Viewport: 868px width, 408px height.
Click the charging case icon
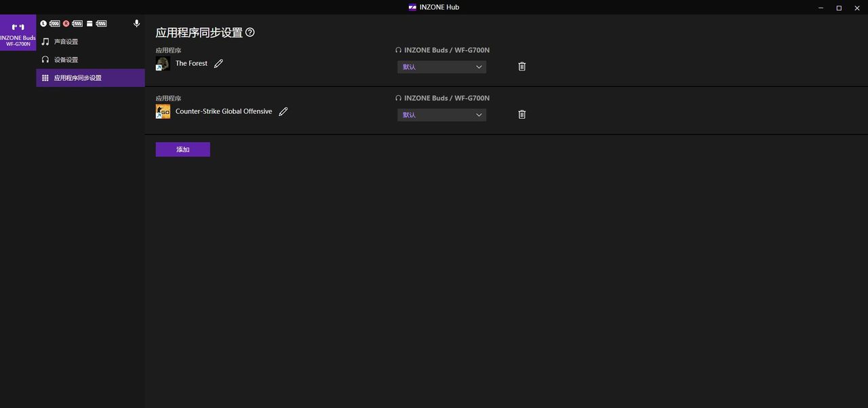coord(90,24)
